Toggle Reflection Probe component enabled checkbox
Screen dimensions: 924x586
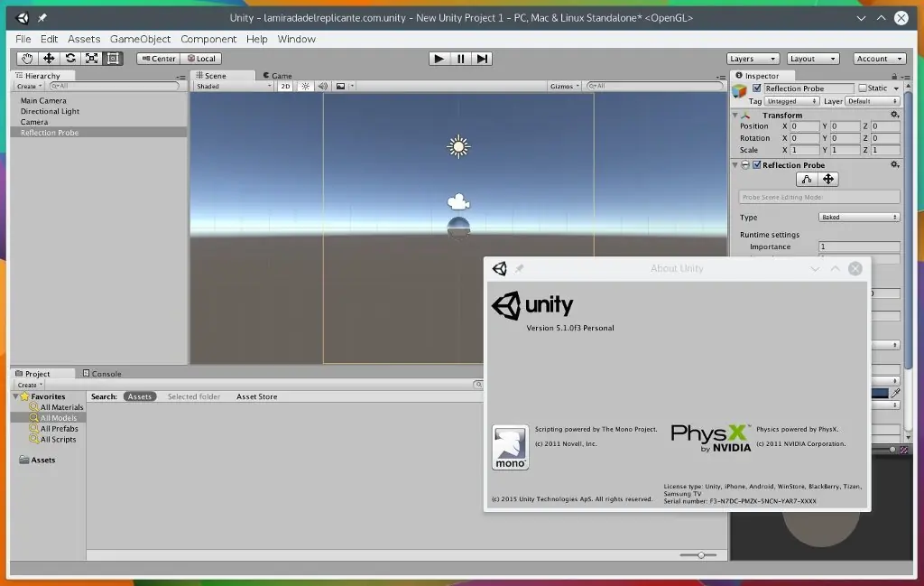(x=757, y=165)
